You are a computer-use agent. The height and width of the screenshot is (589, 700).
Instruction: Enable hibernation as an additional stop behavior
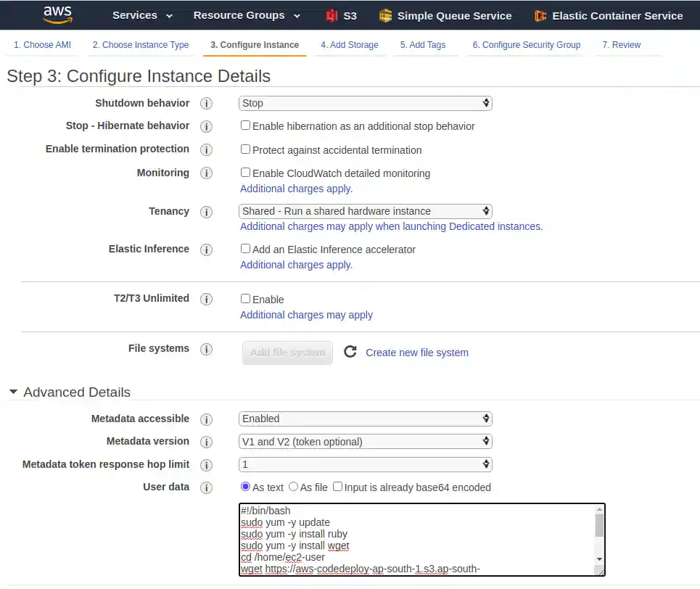(245, 125)
